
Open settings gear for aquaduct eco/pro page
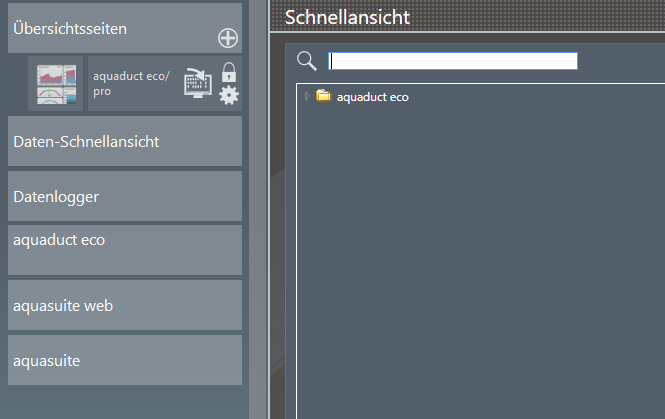point(229,95)
